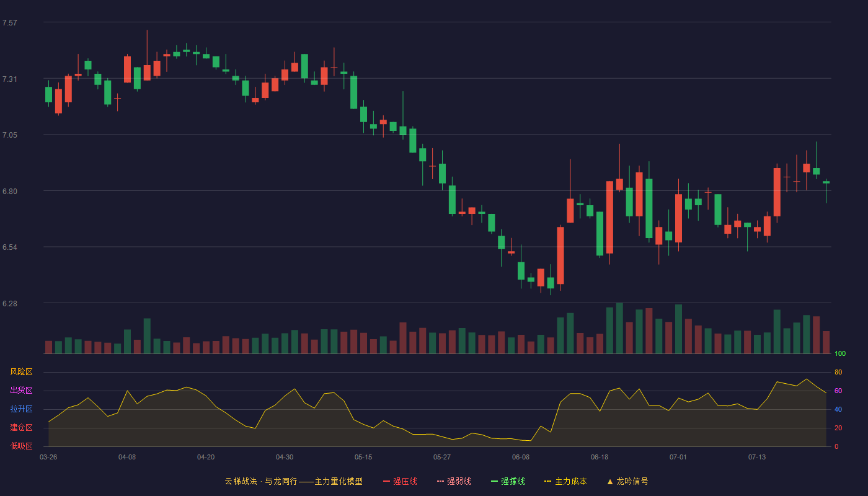Click the 7.05 price axis label

[10, 135]
